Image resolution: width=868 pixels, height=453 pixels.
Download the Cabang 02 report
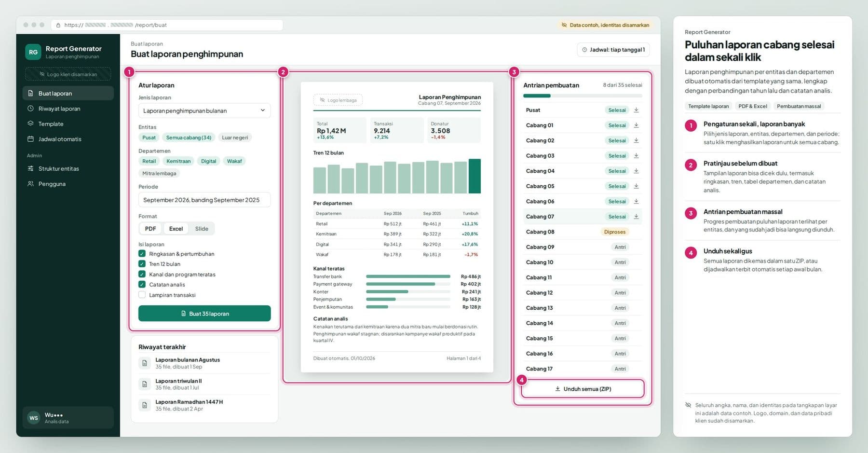click(636, 140)
